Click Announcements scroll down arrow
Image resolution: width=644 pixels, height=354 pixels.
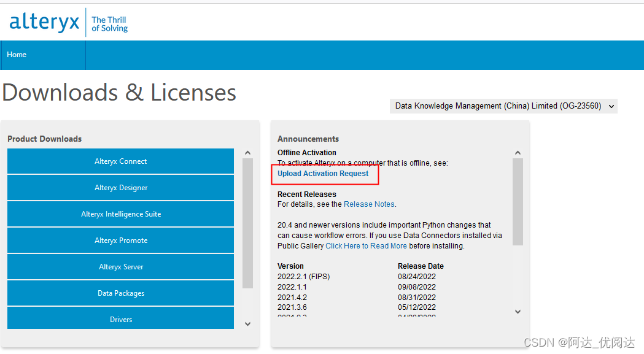pyautogui.click(x=518, y=312)
